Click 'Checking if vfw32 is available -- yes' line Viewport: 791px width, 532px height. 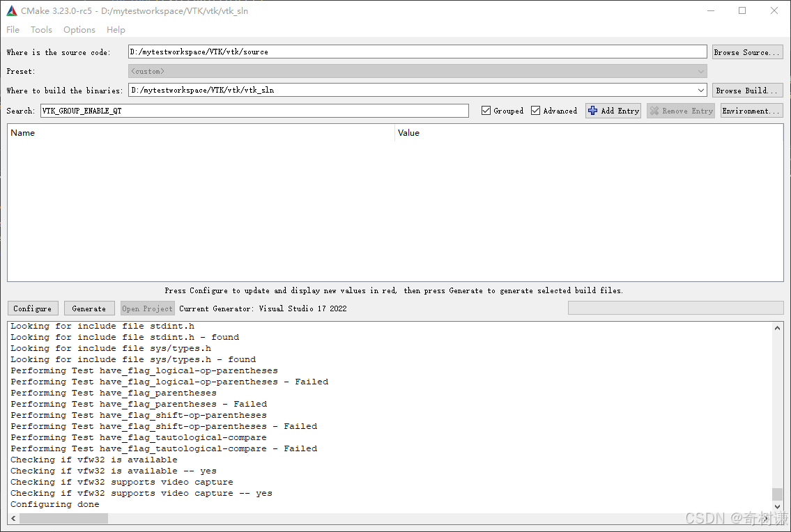point(114,471)
